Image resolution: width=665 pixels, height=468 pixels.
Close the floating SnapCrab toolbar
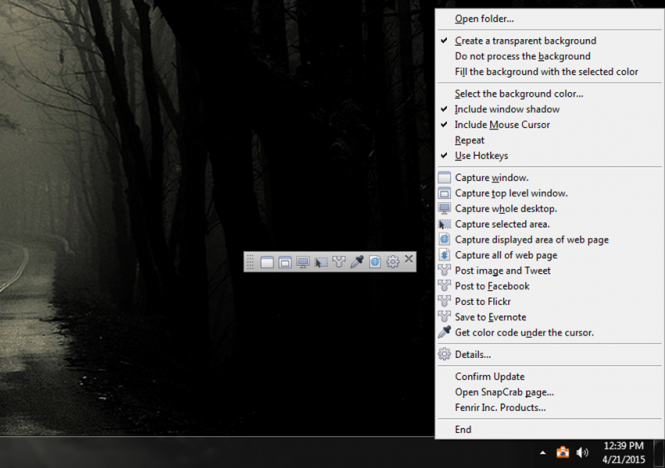(x=409, y=259)
